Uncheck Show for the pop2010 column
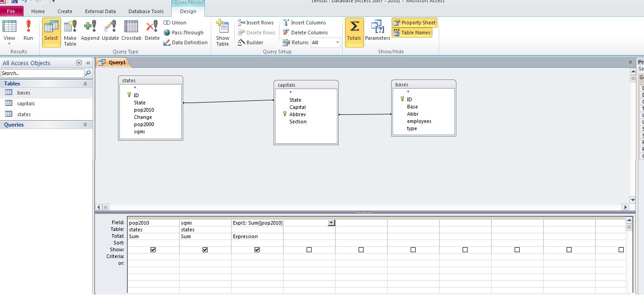 pyautogui.click(x=153, y=249)
